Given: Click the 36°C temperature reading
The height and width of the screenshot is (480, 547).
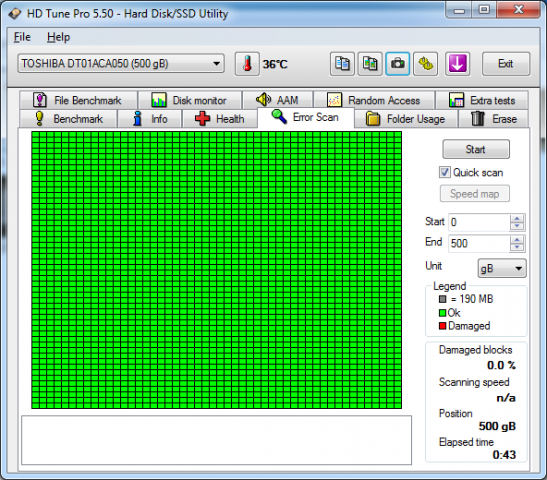Looking at the screenshot, I should (x=275, y=64).
